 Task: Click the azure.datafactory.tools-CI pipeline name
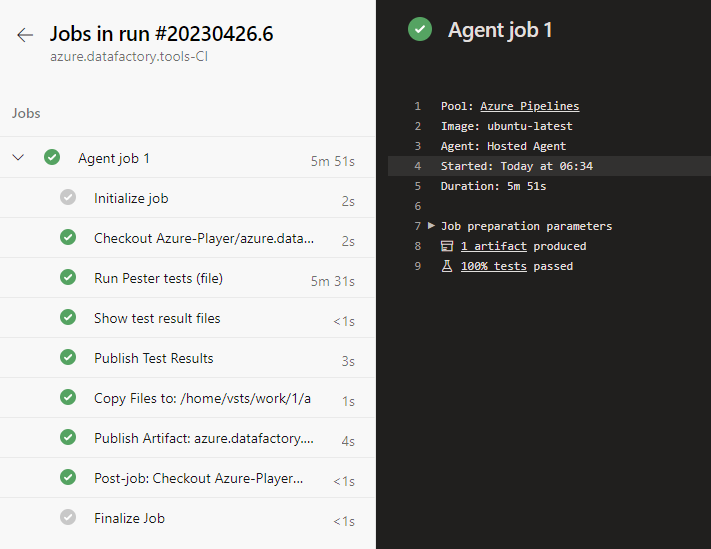coord(129,57)
